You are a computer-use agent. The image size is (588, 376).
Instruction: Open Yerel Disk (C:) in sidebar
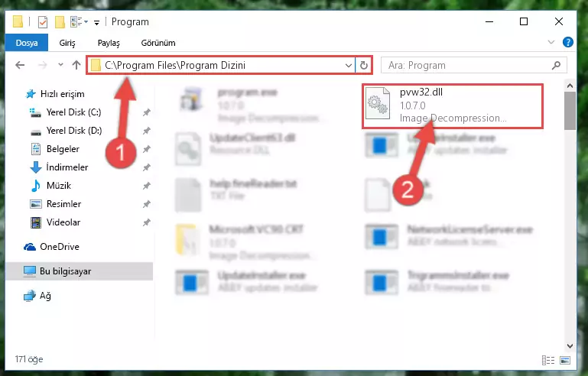coord(73,112)
